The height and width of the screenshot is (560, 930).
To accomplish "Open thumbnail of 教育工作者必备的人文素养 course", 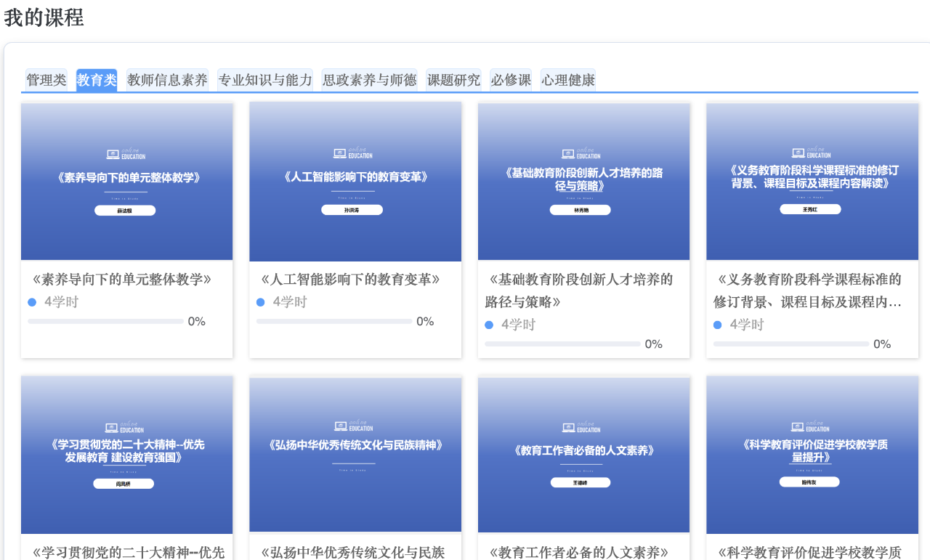I will (x=583, y=455).
